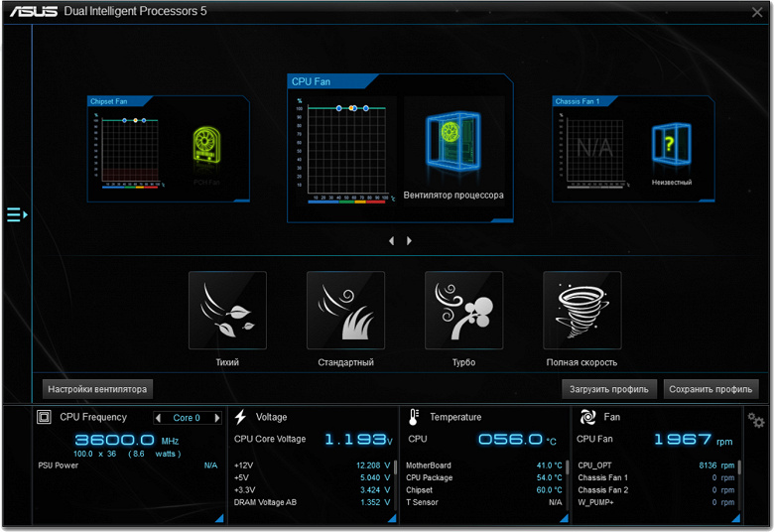Open the left side menu icon
This screenshot has width=774, height=532.
[17, 214]
